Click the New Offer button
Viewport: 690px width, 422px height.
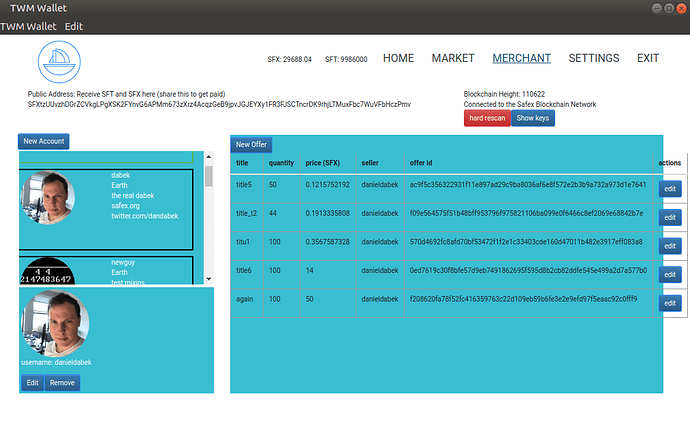251,144
